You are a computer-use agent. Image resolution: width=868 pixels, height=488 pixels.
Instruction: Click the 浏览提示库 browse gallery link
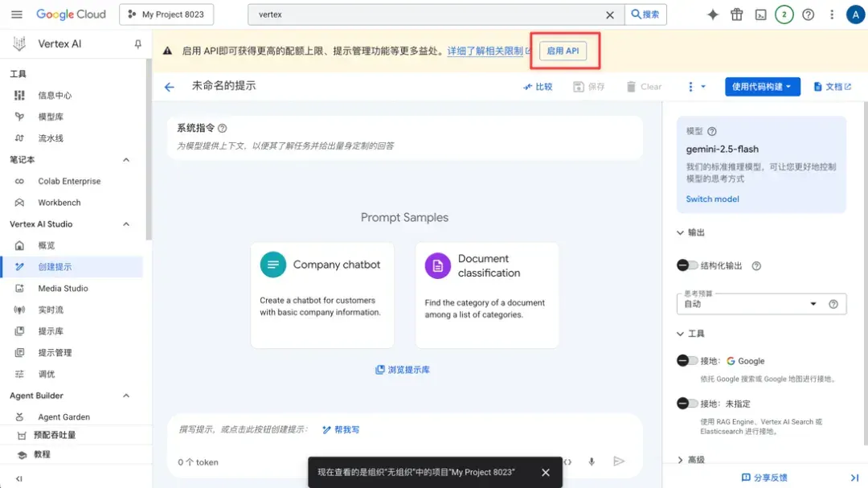point(403,370)
